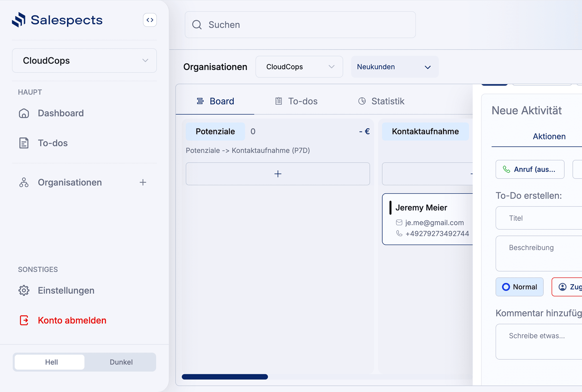
Task: Click the To-dos document icon in sidebar
Action: pyautogui.click(x=24, y=143)
